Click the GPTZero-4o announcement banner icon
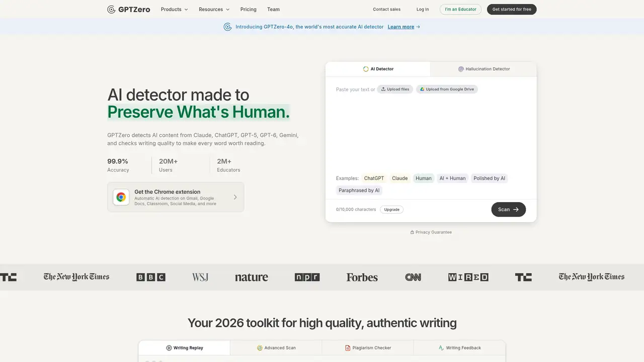The image size is (644, 362). click(227, 27)
